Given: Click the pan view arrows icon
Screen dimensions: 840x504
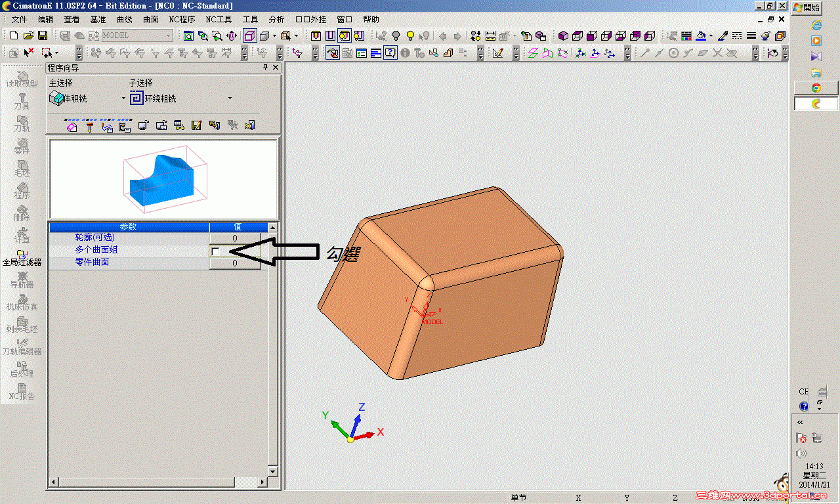Looking at the screenshot, I should 232,35.
